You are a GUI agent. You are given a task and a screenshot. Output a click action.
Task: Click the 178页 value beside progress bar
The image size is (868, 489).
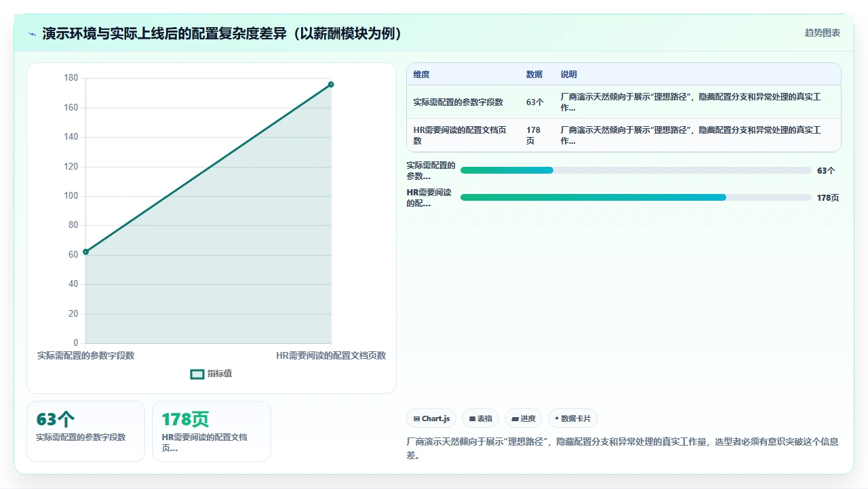pyautogui.click(x=828, y=198)
